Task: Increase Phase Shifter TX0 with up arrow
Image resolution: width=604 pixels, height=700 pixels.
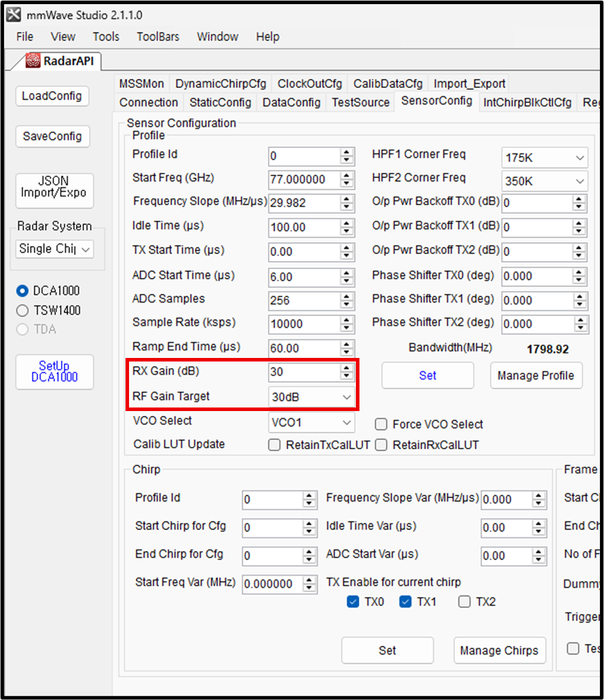Action: click(579, 272)
